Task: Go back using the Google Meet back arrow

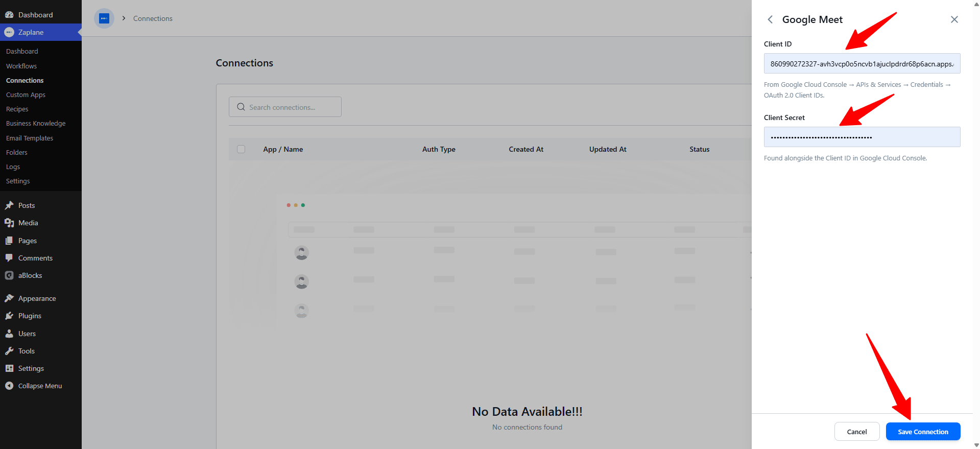Action: pyautogui.click(x=770, y=19)
